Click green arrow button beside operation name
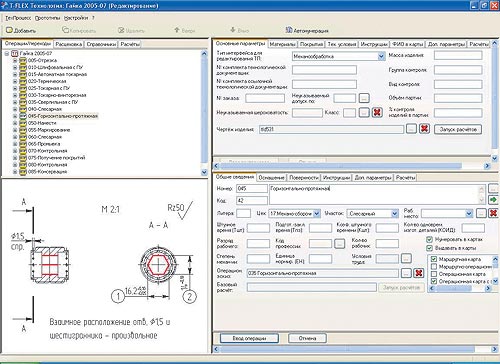The image size is (500, 364). point(493,200)
